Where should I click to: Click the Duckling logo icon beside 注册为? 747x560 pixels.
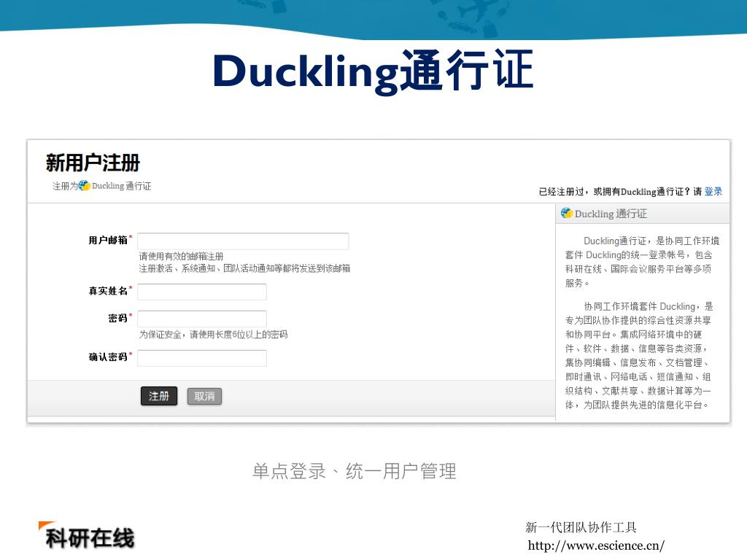coord(85,186)
